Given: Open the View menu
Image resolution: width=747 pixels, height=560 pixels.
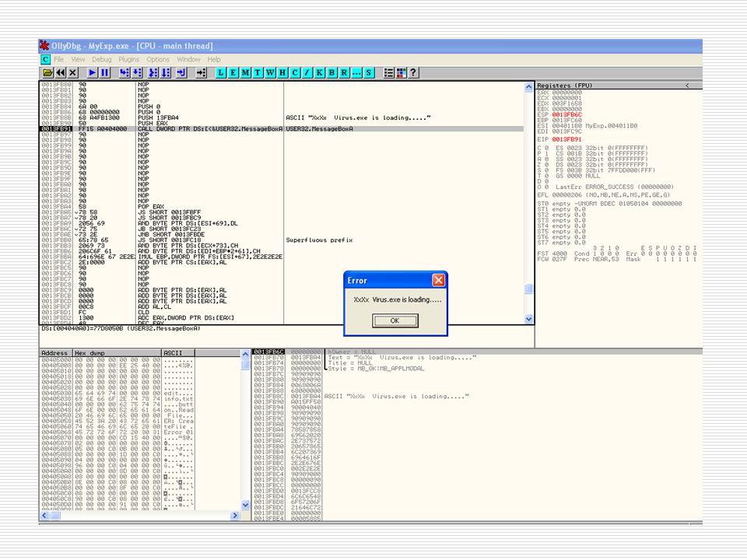Looking at the screenshot, I should pos(78,60).
